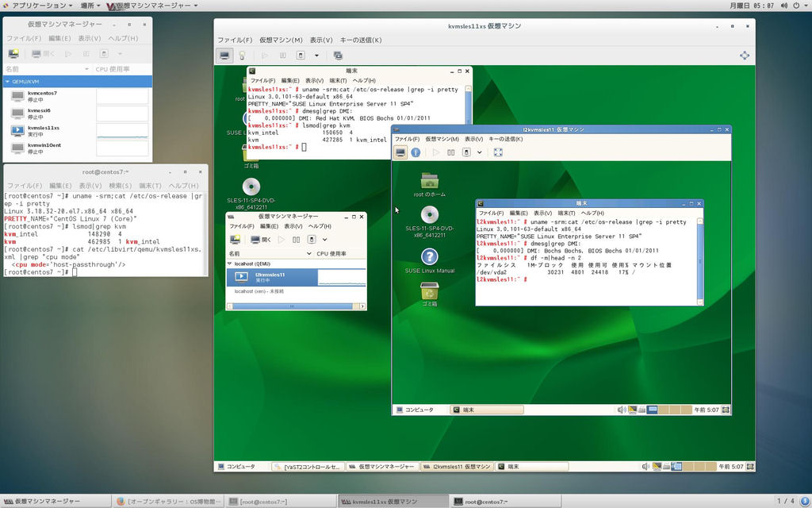812x508 pixels.
Task: Click scrollbar of 端末 window inside l2kvmsles11
Action: 700,261
